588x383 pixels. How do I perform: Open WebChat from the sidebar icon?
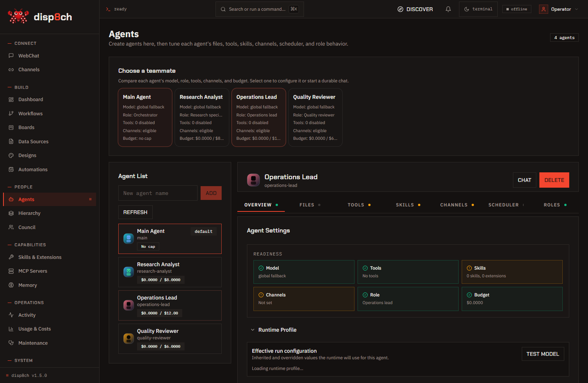pyautogui.click(x=11, y=56)
